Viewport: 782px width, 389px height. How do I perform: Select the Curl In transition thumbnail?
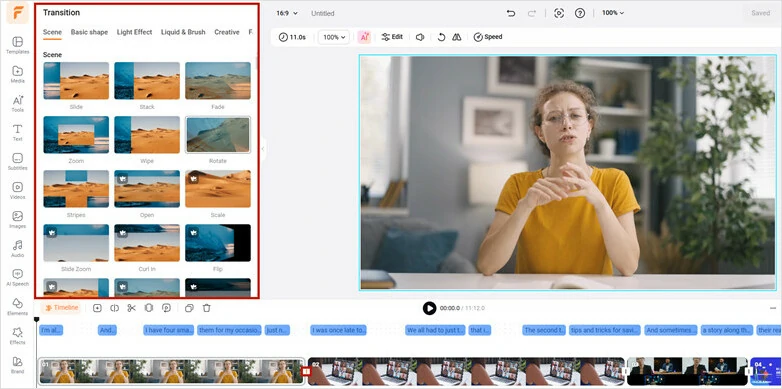(147, 243)
